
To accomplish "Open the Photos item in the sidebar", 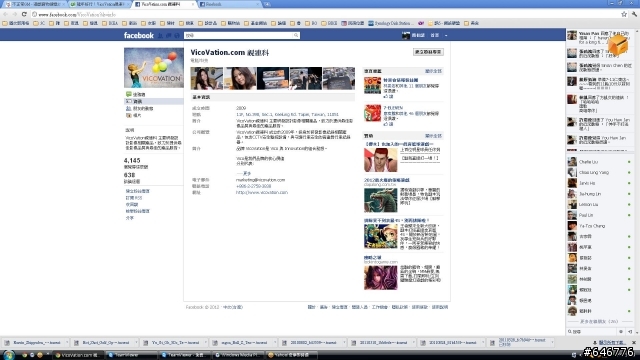I will pyautogui.click(x=134, y=116).
